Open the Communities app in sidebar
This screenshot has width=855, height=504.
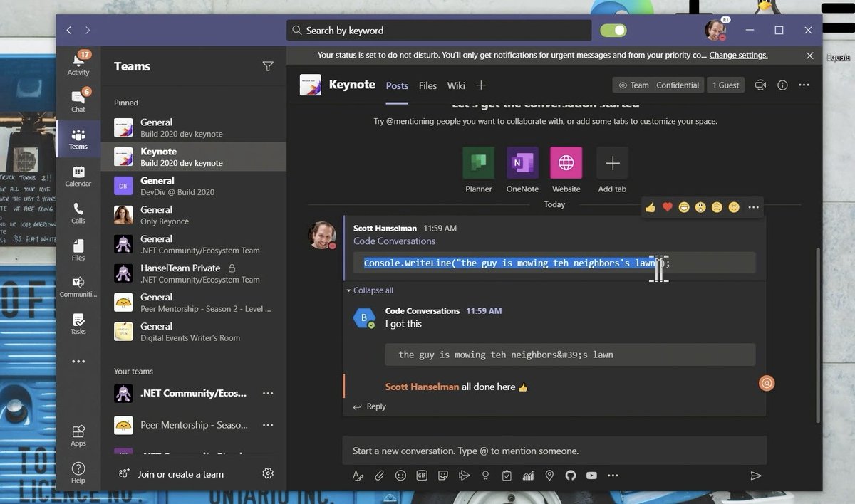tap(78, 287)
